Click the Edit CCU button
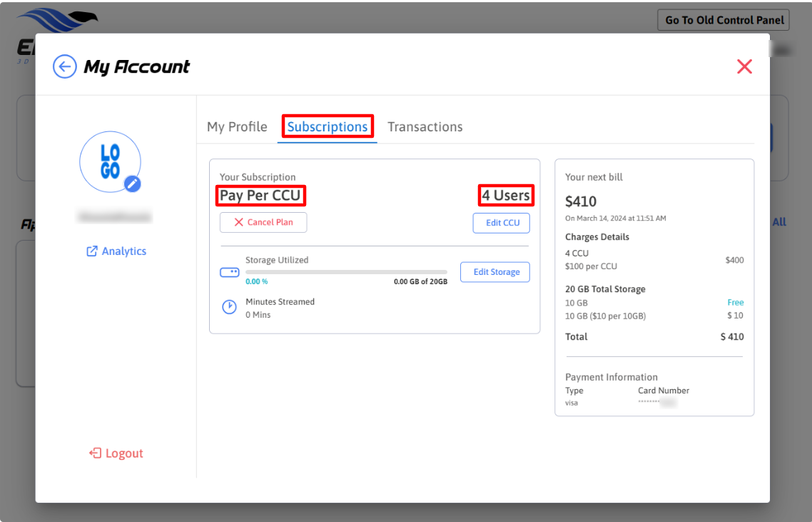Screen dimensions: 812x522 502,223
